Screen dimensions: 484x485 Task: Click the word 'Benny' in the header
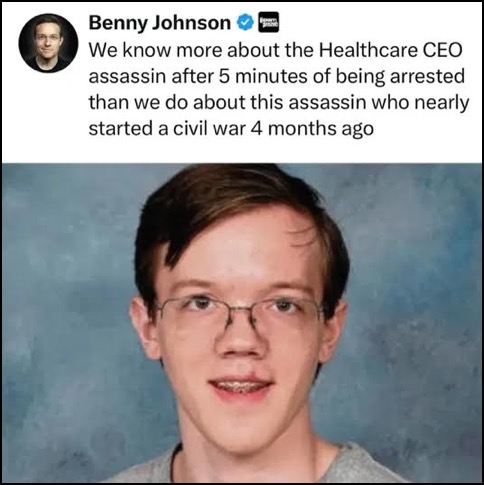coord(119,24)
